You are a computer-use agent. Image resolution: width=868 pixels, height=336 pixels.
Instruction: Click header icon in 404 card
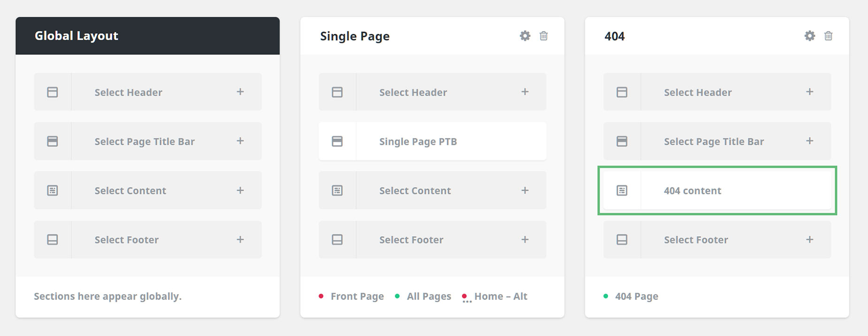[x=622, y=92]
